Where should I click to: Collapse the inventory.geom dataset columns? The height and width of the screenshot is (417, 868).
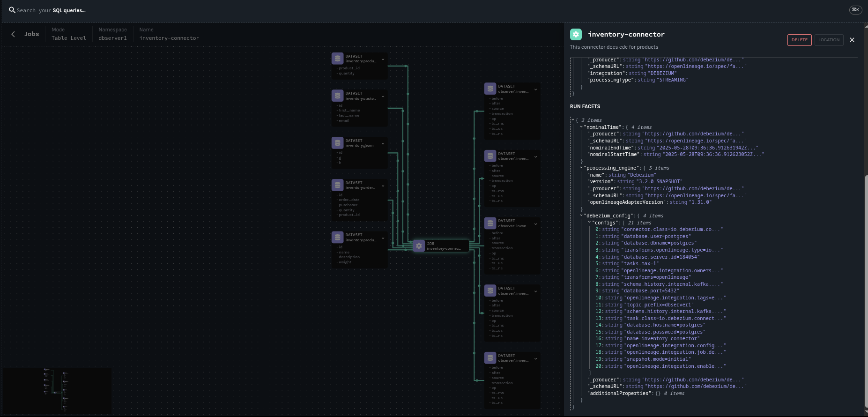click(383, 143)
